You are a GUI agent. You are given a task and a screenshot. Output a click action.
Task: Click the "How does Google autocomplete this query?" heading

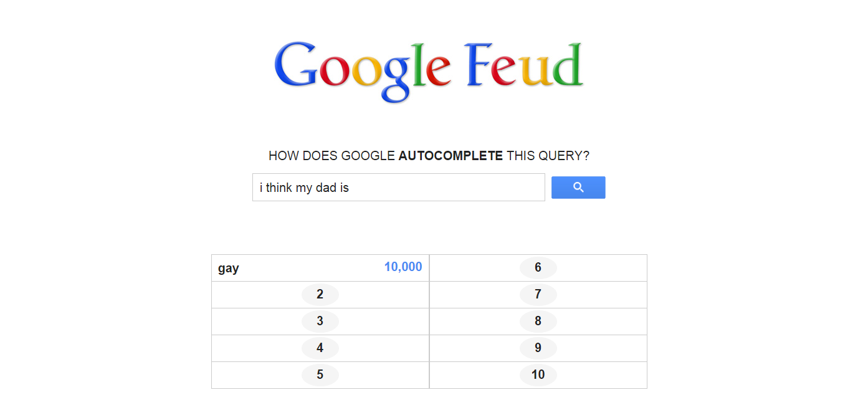pos(429,156)
